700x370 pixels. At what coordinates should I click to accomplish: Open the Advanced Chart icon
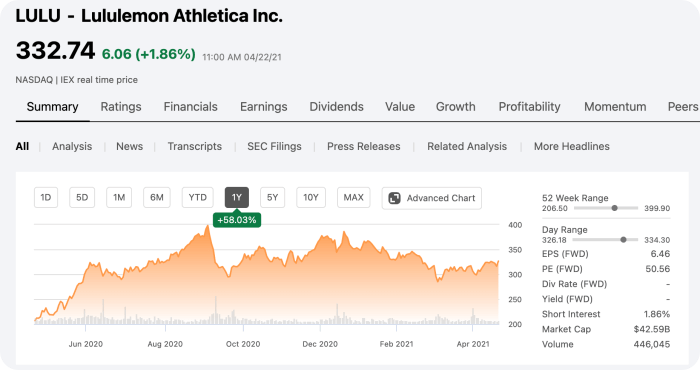point(394,198)
